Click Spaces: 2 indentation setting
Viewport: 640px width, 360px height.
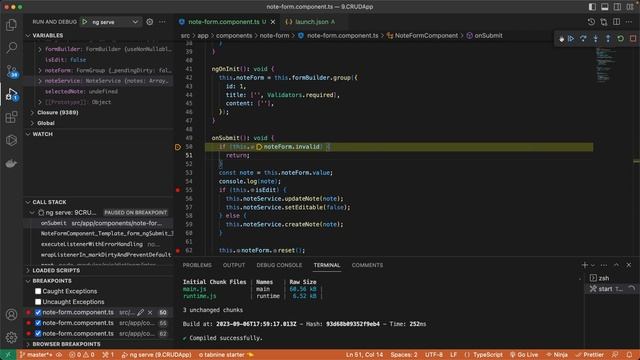click(404, 355)
